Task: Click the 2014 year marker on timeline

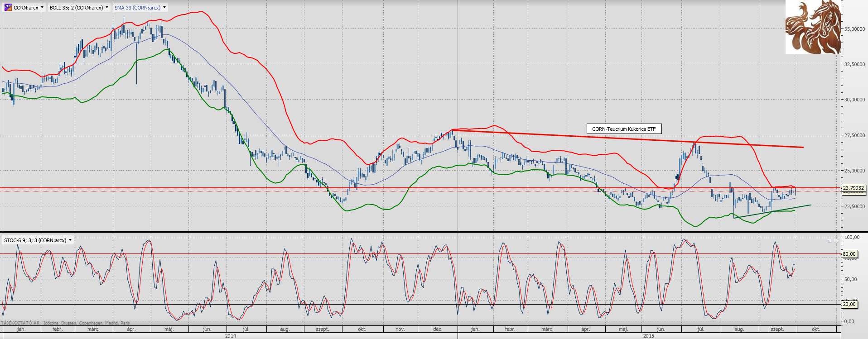Action: (x=230, y=336)
